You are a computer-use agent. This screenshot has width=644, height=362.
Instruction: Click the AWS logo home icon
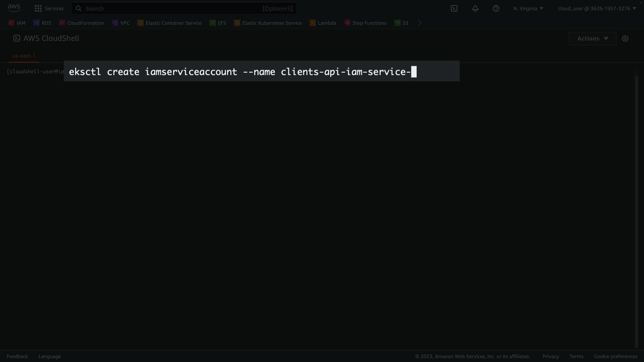14,8
